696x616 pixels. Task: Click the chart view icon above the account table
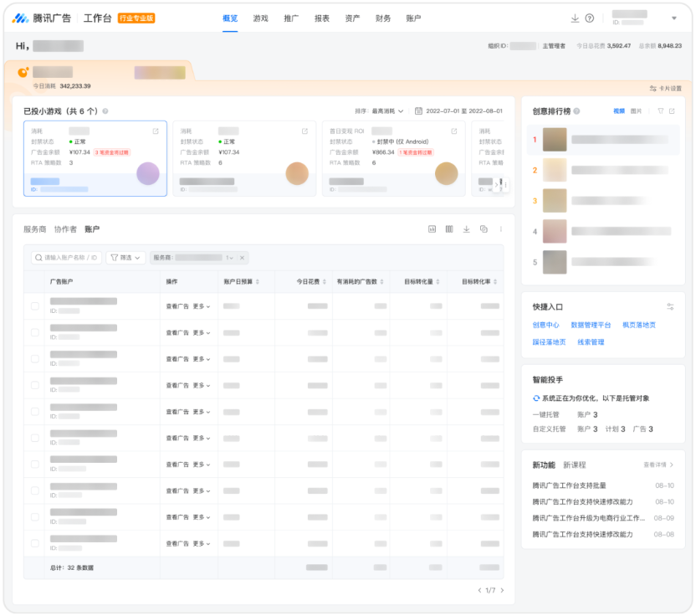pos(432,229)
